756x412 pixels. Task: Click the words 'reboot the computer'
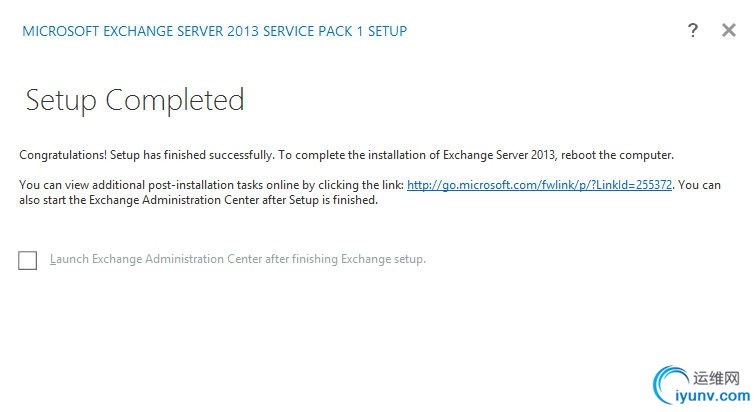[617, 155]
